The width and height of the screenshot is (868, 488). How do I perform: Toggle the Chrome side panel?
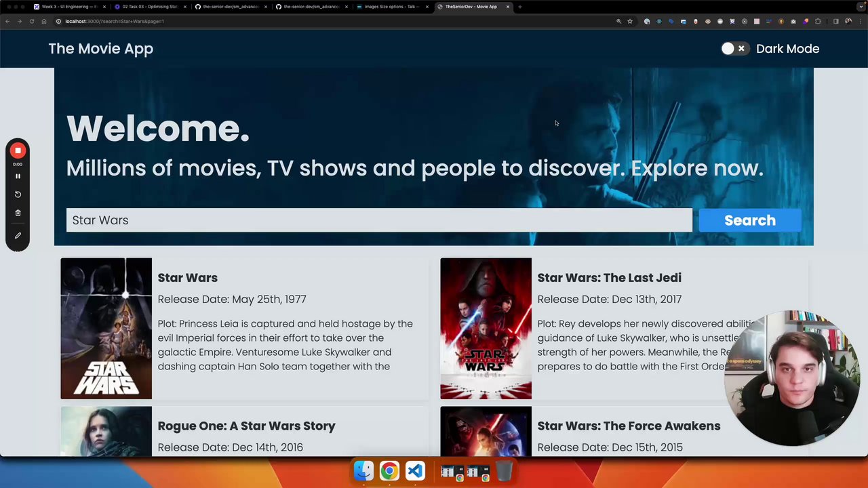point(836,21)
